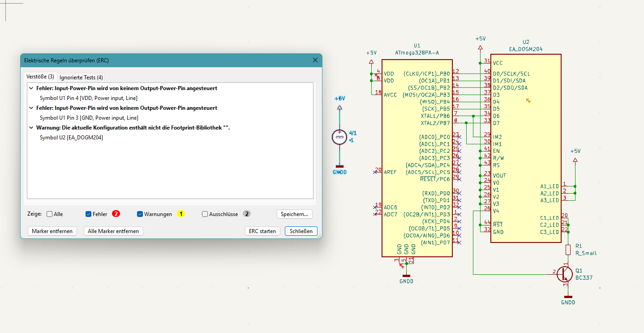Enable the Ausschlüsse checkbox
The width and height of the screenshot is (644, 333).
coord(205,214)
